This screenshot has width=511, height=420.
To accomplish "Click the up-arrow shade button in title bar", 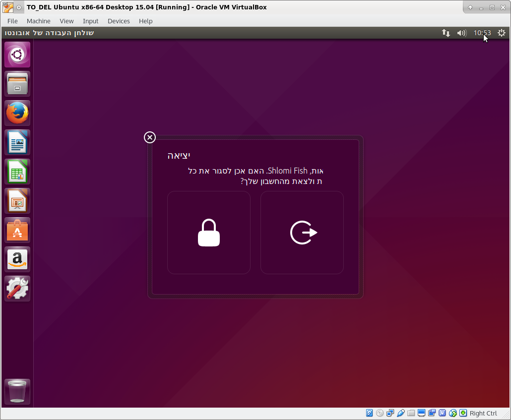I will point(470,7).
